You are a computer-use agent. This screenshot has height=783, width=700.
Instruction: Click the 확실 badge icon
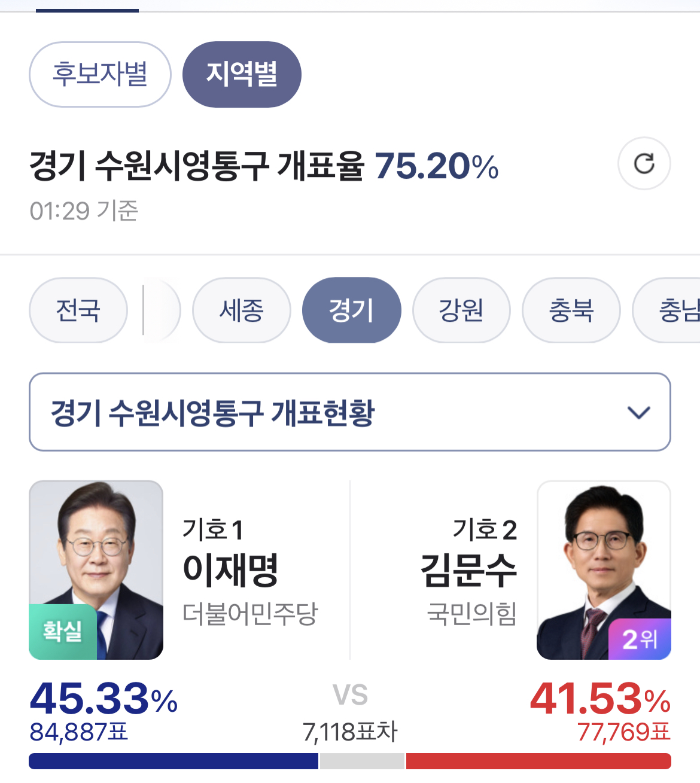click(x=62, y=632)
